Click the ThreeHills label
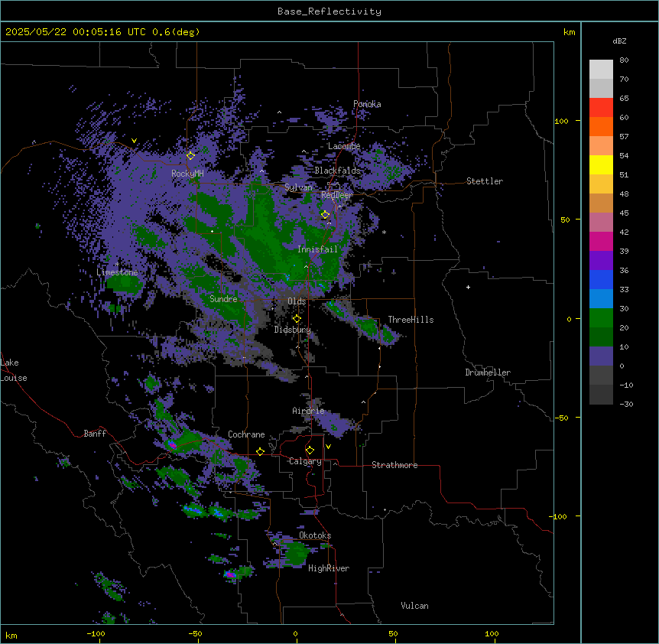Screen dimensions: 659x644 pos(411,320)
